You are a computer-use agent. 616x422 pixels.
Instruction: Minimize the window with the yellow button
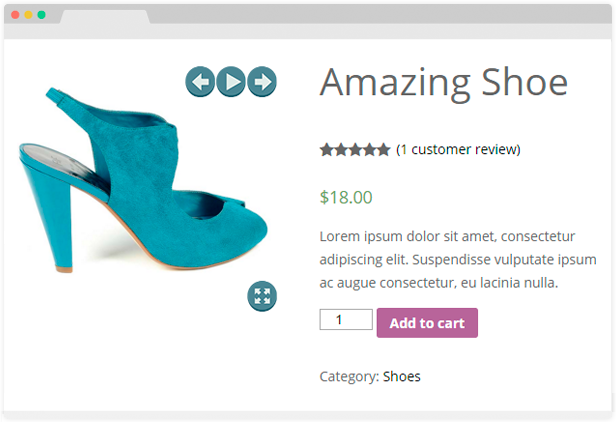tap(28, 16)
